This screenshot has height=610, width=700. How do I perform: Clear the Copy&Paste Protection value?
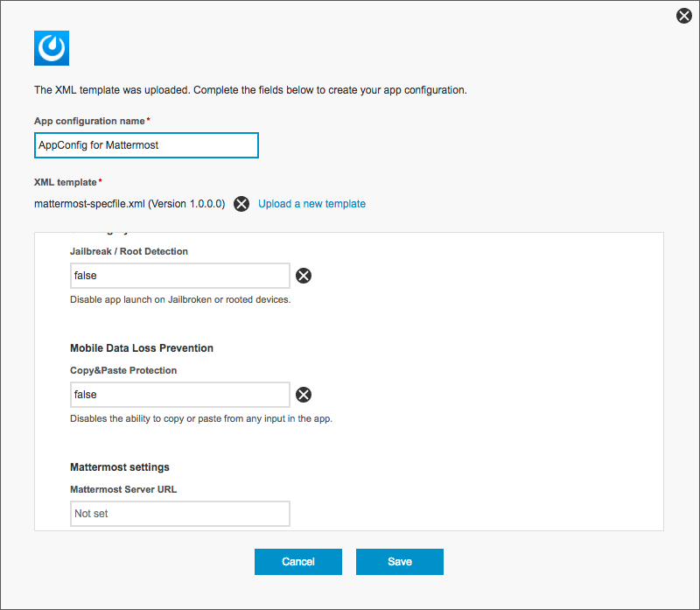[x=304, y=395]
